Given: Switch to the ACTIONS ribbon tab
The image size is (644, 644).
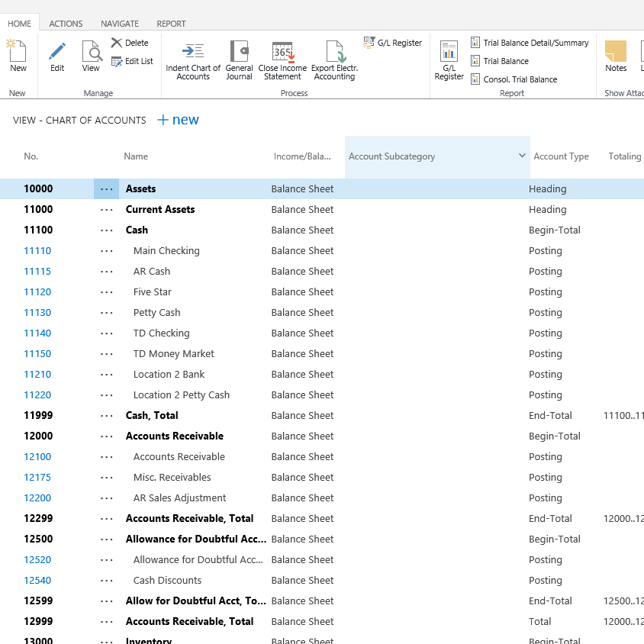Looking at the screenshot, I should [x=66, y=24].
